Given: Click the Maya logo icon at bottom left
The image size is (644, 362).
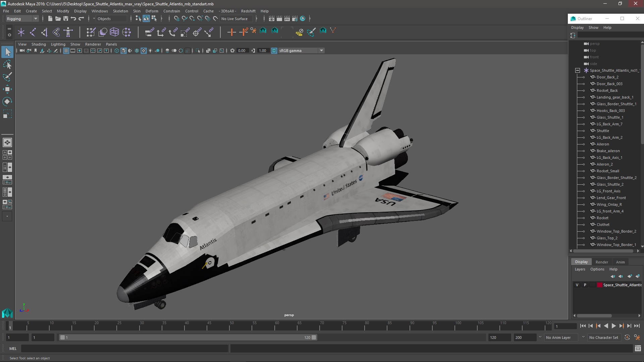Looking at the screenshot, I should pyautogui.click(x=7, y=313).
